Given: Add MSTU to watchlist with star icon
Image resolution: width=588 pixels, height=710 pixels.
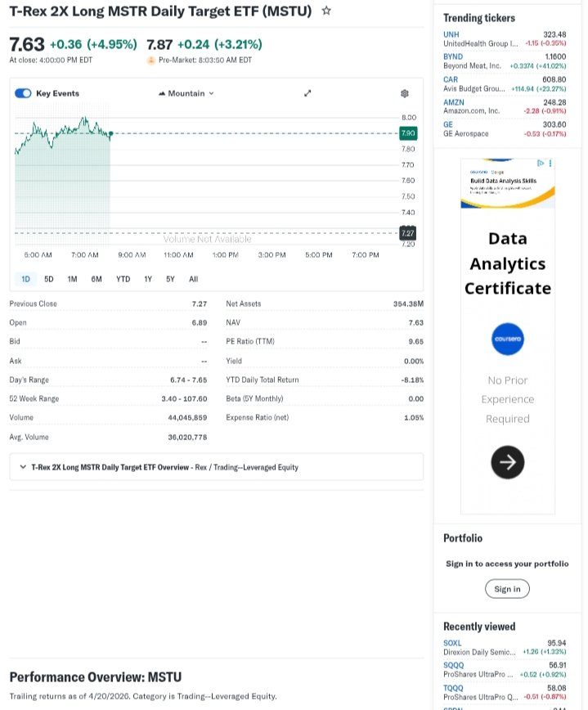Looking at the screenshot, I should tap(326, 11).
